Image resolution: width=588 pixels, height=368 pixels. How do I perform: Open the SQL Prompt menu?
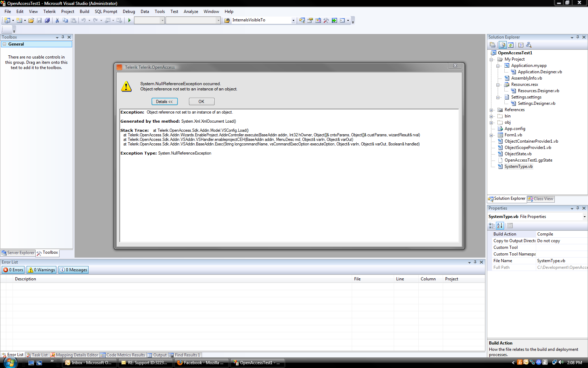[x=106, y=12]
